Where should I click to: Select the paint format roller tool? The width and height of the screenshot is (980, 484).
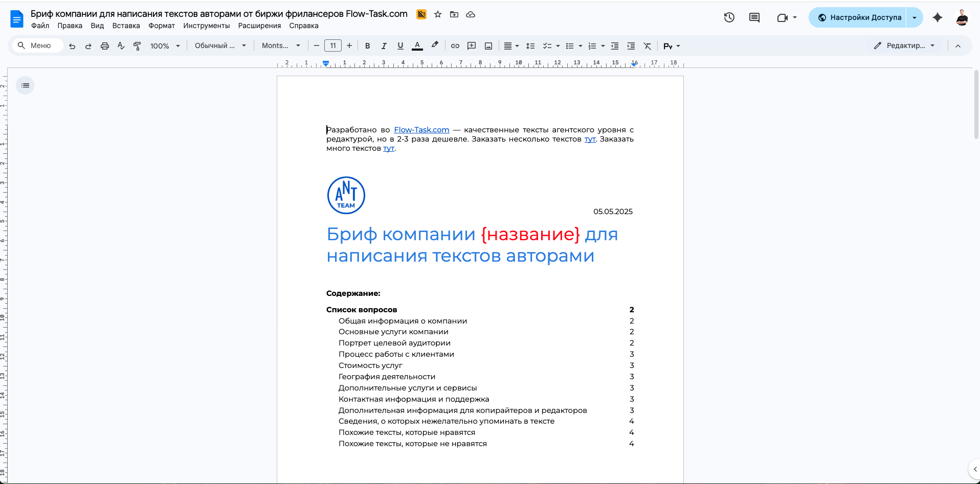(x=137, y=46)
